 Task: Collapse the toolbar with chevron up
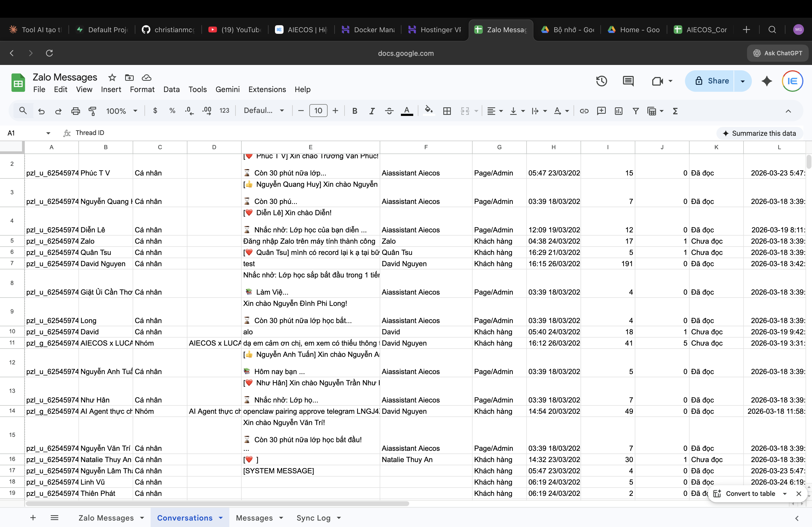pyautogui.click(x=788, y=111)
